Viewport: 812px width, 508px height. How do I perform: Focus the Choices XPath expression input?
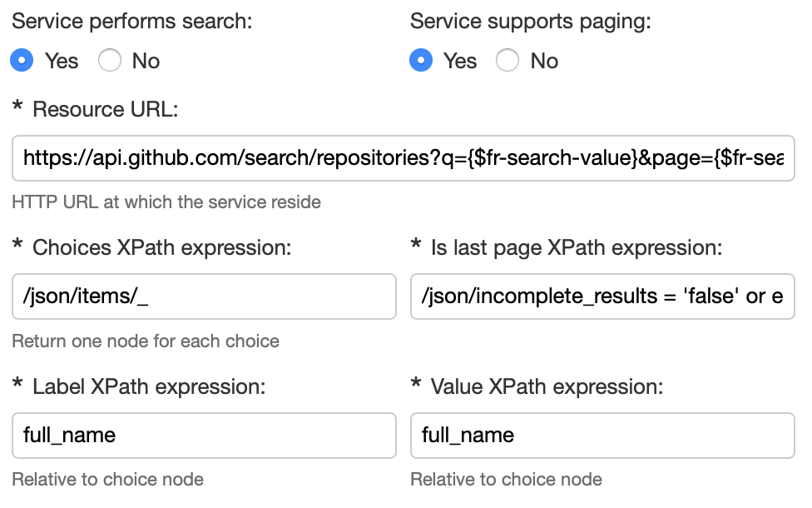(x=204, y=296)
